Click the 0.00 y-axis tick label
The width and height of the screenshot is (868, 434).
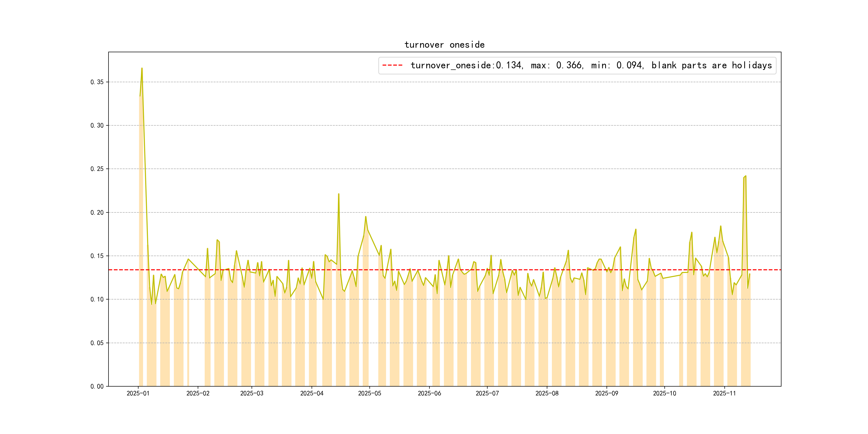97,387
